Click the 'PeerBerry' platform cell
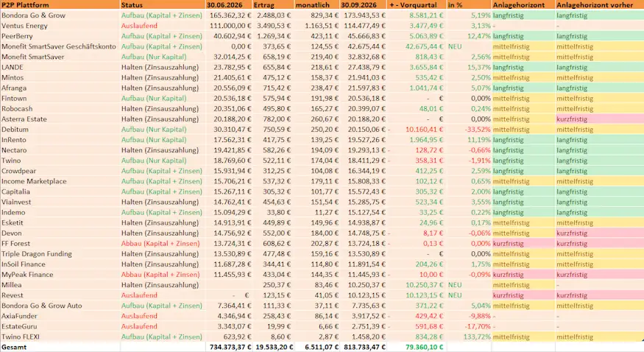This screenshot has width=644, height=352. pyautogui.click(x=60, y=36)
